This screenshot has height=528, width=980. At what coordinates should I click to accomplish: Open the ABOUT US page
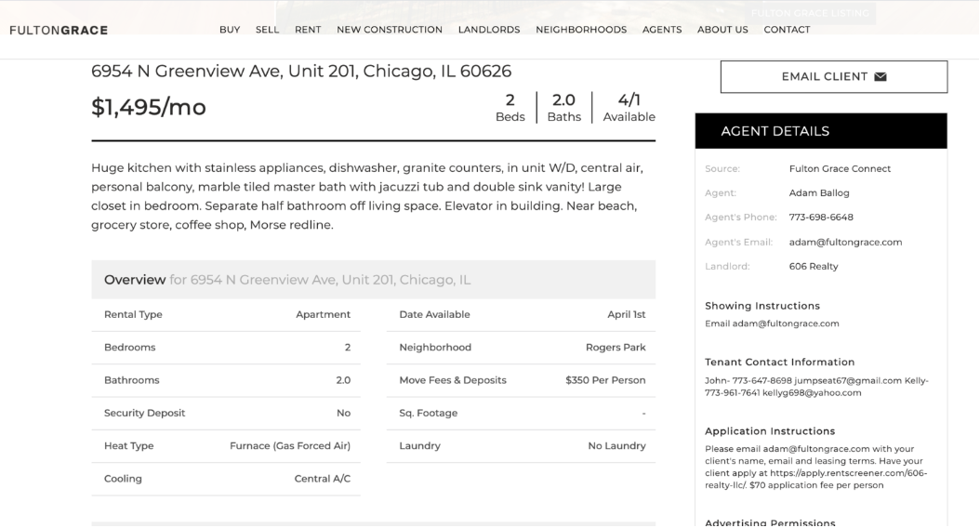(722, 30)
